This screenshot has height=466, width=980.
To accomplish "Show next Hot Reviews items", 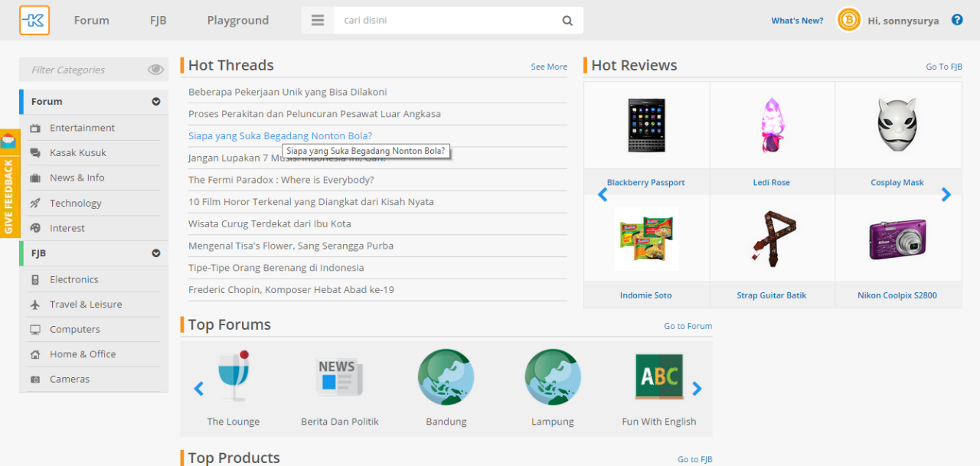I will coord(946,194).
